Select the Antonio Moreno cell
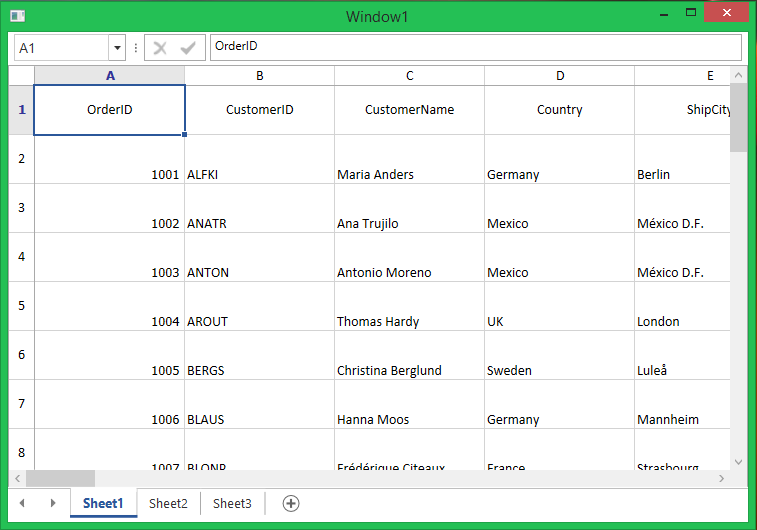 click(x=409, y=257)
